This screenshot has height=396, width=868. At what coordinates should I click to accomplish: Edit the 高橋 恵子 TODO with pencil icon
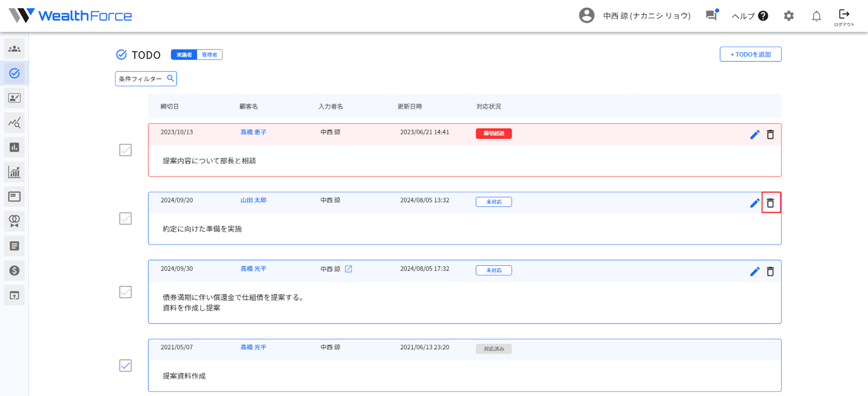tap(755, 135)
